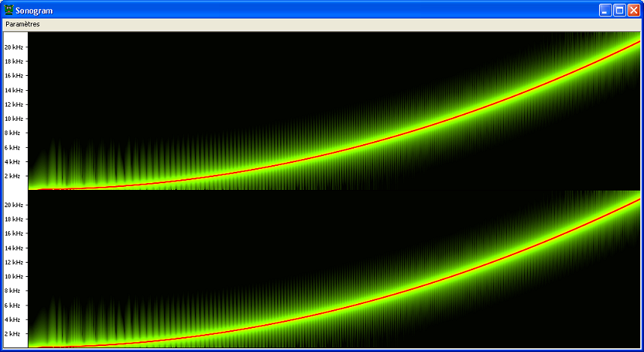
Task: Click the 4 kHz label on top channel
Action: (x=12, y=161)
